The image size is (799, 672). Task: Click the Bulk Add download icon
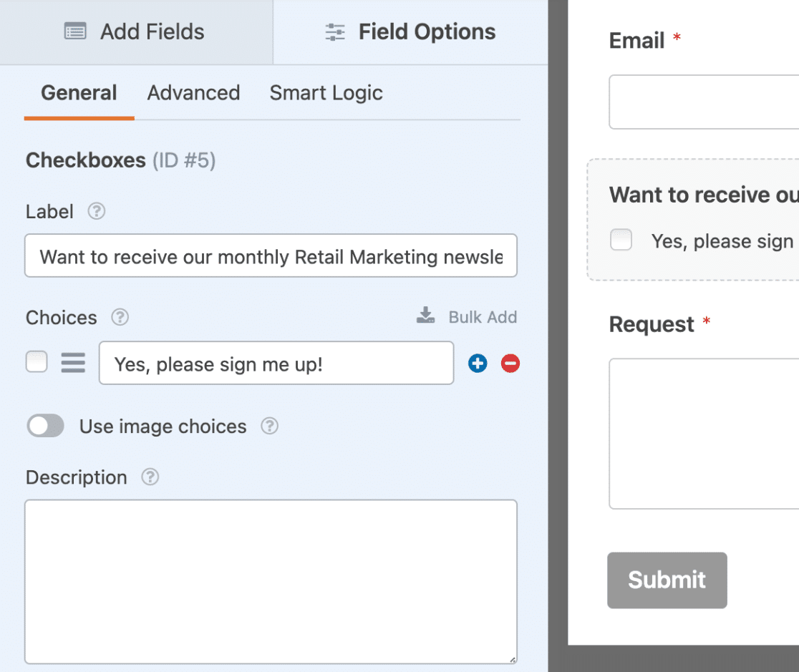click(426, 316)
